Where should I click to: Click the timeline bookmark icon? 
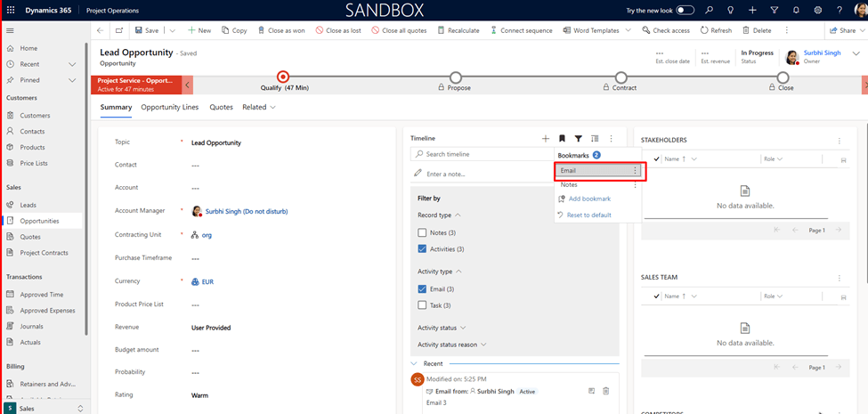pyautogui.click(x=562, y=139)
